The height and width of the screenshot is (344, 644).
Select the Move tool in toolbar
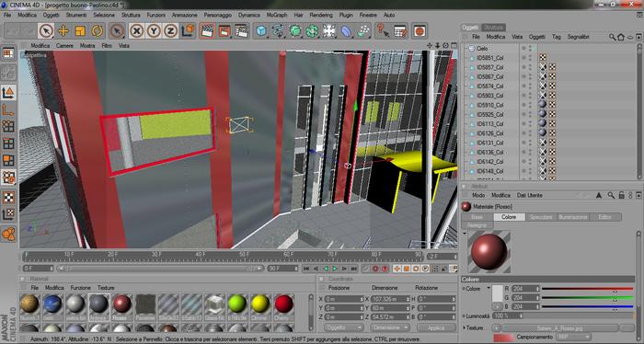(x=63, y=30)
